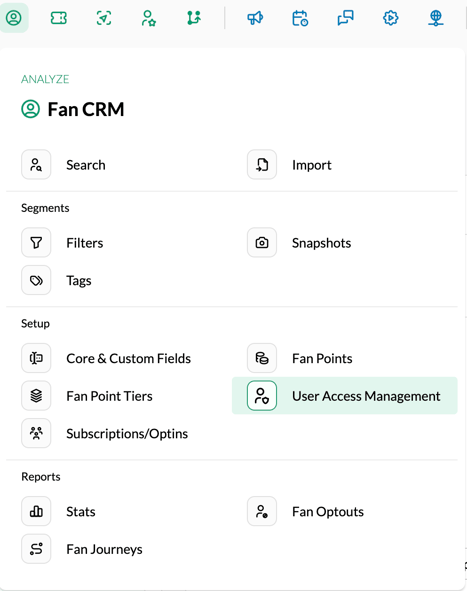467x591 pixels.
Task: Select the scan-target icon in top toolbar
Action: pos(104,18)
